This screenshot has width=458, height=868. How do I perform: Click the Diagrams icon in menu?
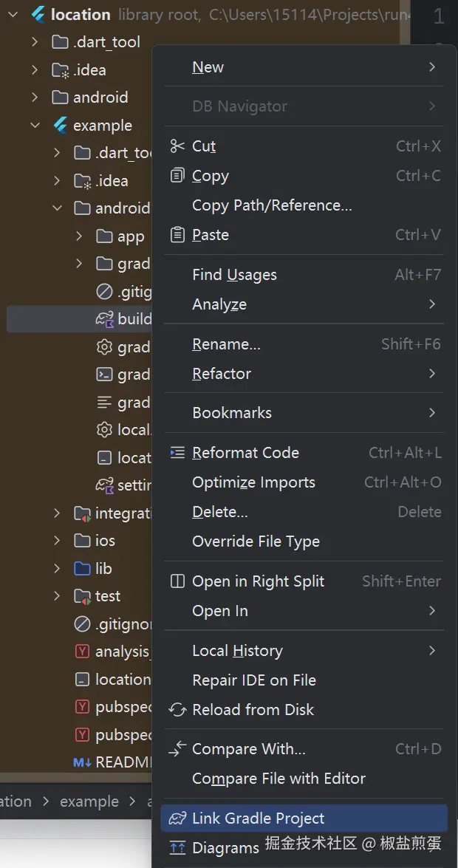click(x=177, y=848)
